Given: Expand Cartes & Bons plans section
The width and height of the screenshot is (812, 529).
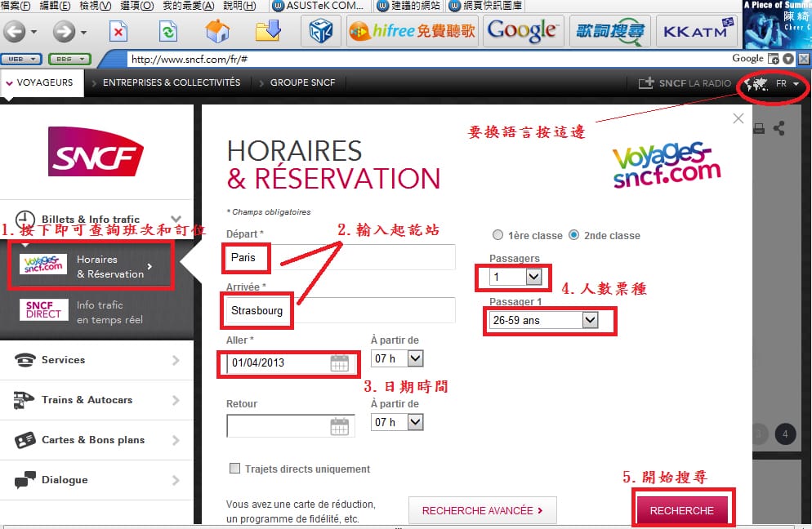Looking at the screenshot, I should coord(176,440).
